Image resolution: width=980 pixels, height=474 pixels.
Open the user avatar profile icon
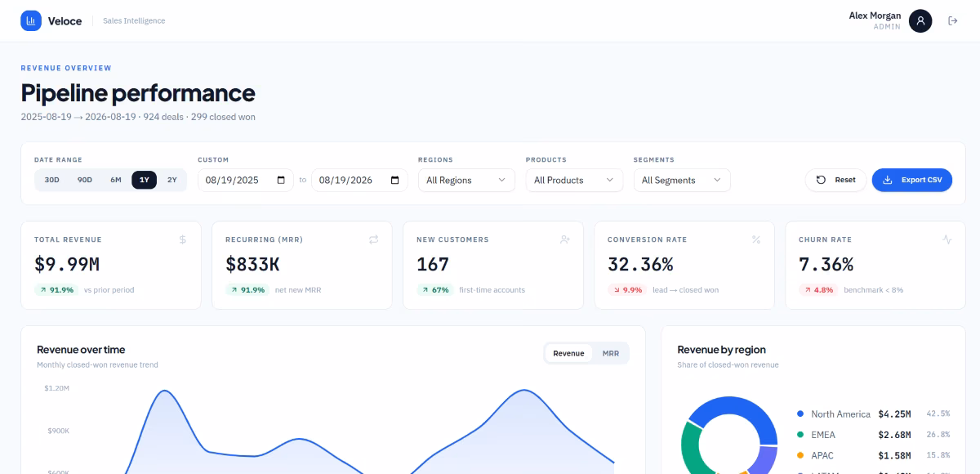[x=920, y=21]
